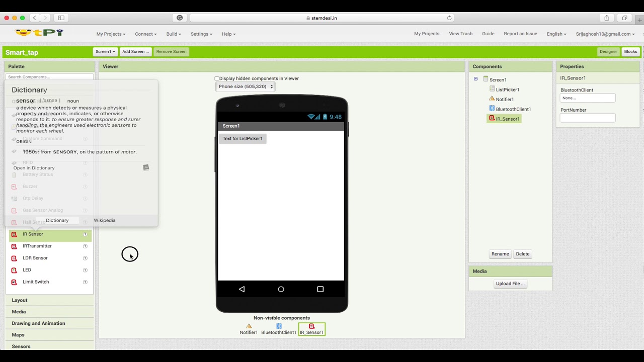Screen dimensions: 644x362
Task: Open the View Trash link
Action: (461, 34)
